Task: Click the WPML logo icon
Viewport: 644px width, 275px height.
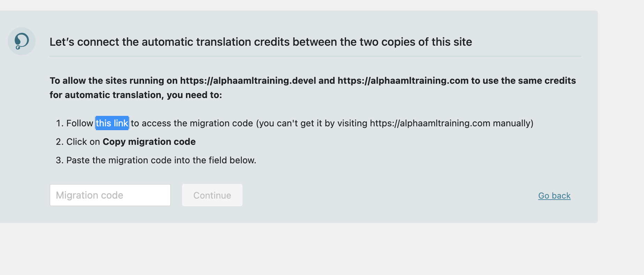Action: 22,41
